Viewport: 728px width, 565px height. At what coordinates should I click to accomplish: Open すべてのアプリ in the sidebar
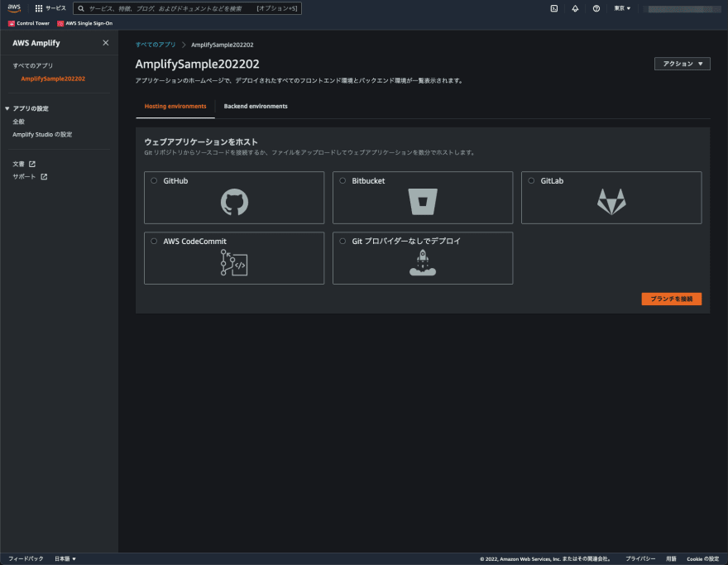pos(32,65)
